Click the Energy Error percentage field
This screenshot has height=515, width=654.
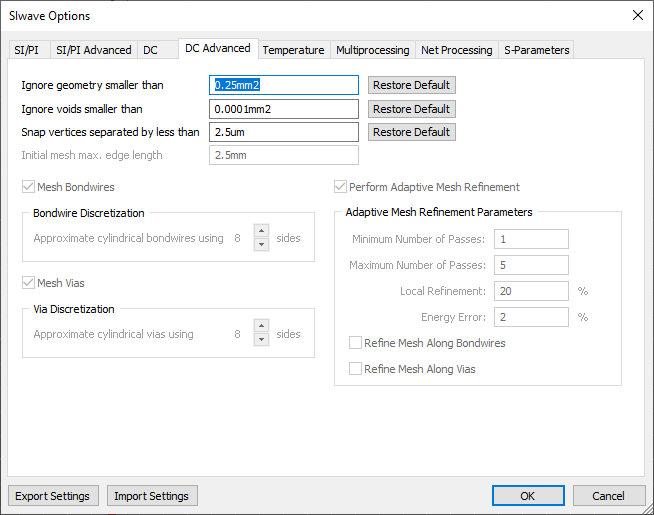[x=531, y=317]
